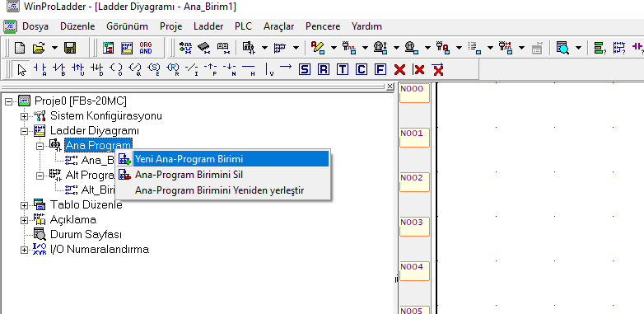Select the inverted coil Q tool
Image resolution: width=644 pixels, height=314 pixels.
pyautogui.click(x=135, y=69)
